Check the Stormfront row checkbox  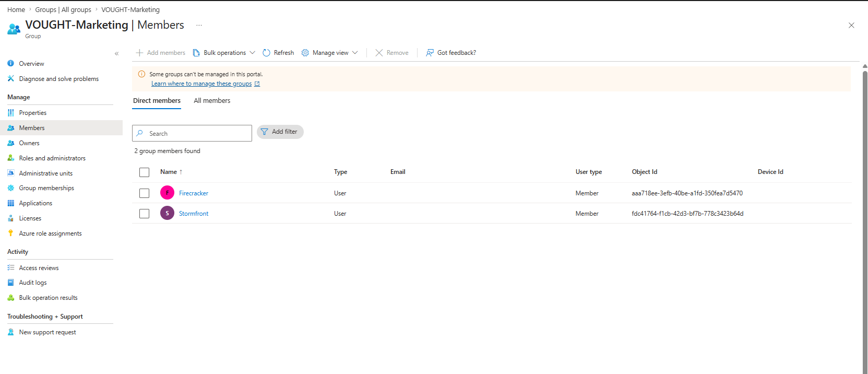point(145,214)
